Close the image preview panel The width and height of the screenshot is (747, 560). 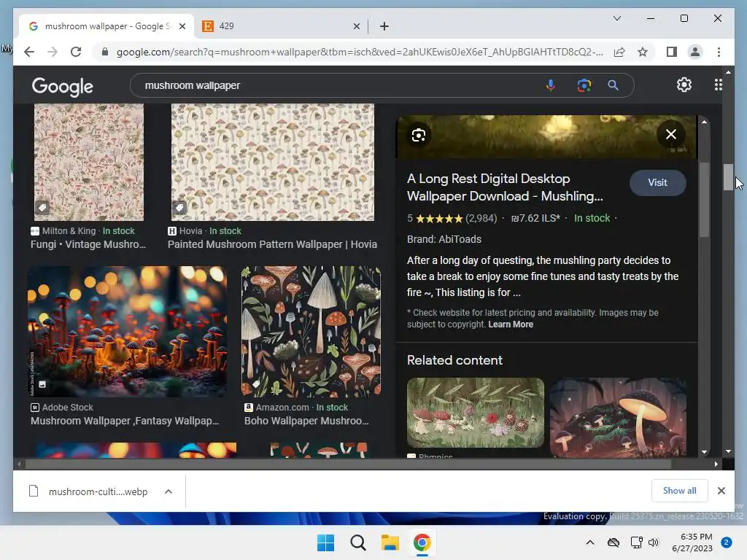(x=671, y=134)
